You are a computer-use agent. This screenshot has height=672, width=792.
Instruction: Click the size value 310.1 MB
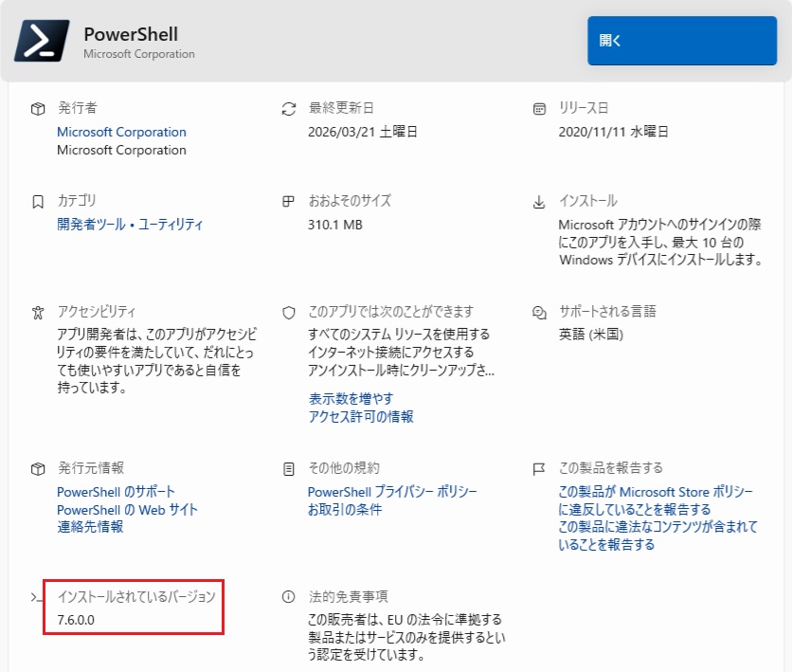[x=335, y=225]
